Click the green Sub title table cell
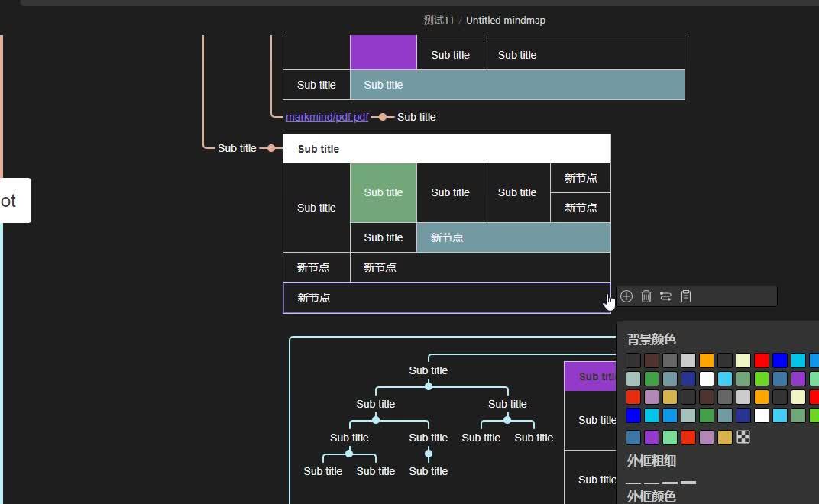Viewport: 819px width, 504px height. [383, 192]
